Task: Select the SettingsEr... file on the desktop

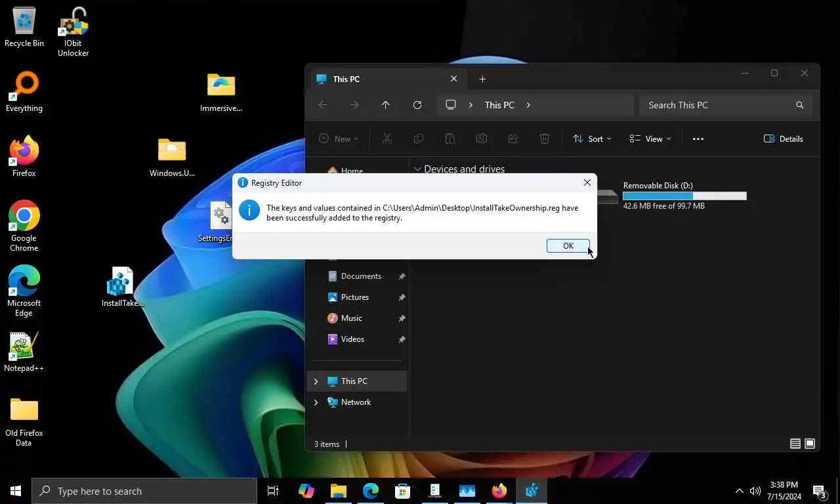Action: click(217, 222)
